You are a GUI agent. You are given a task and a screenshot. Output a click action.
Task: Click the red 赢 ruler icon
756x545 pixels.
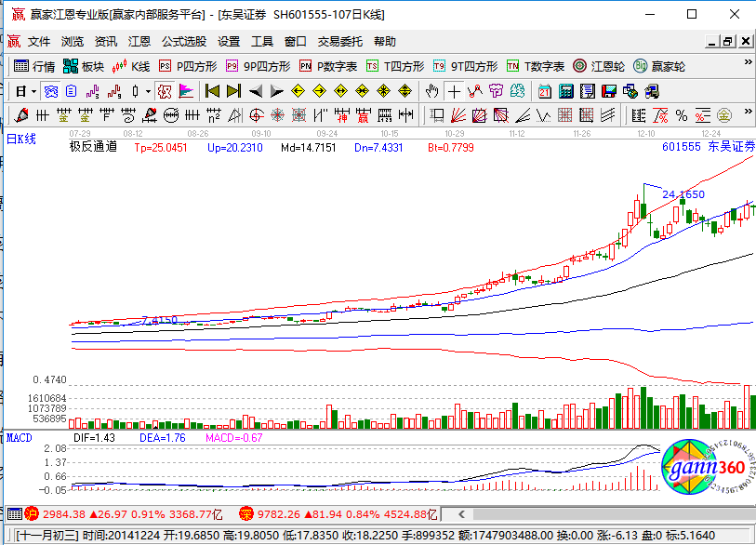click(x=363, y=115)
